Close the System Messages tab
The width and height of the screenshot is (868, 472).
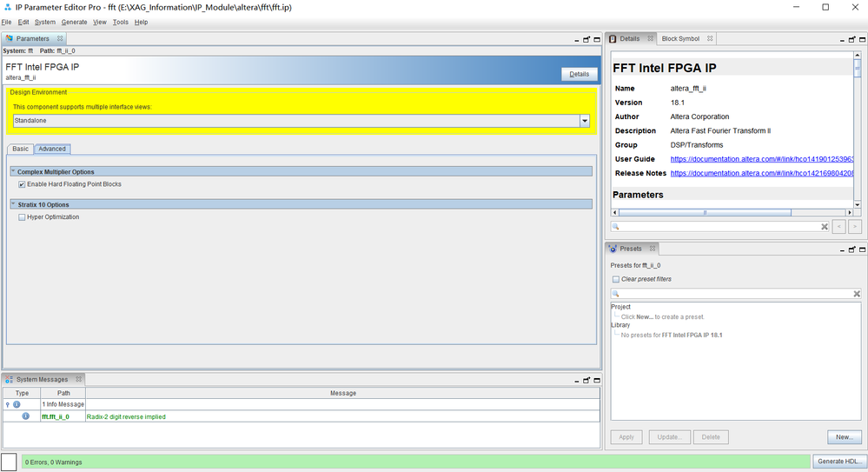coord(78,380)
